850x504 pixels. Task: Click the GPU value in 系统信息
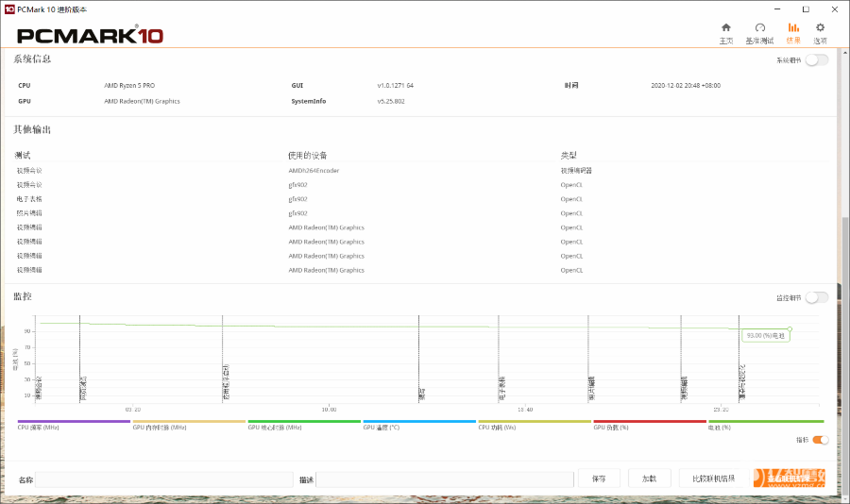coord(142,101)
